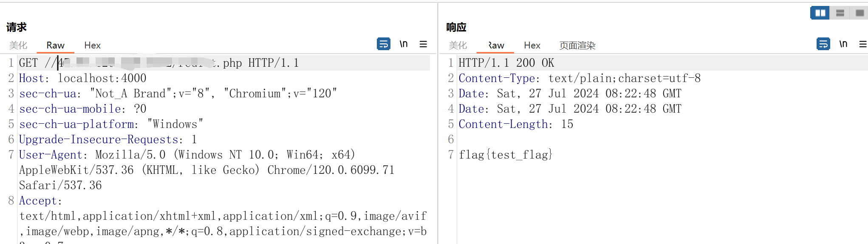This screenshot has height=244, width=868.
Task: Toggle \n non-printable characters in request panel
Action: [404, 44]
